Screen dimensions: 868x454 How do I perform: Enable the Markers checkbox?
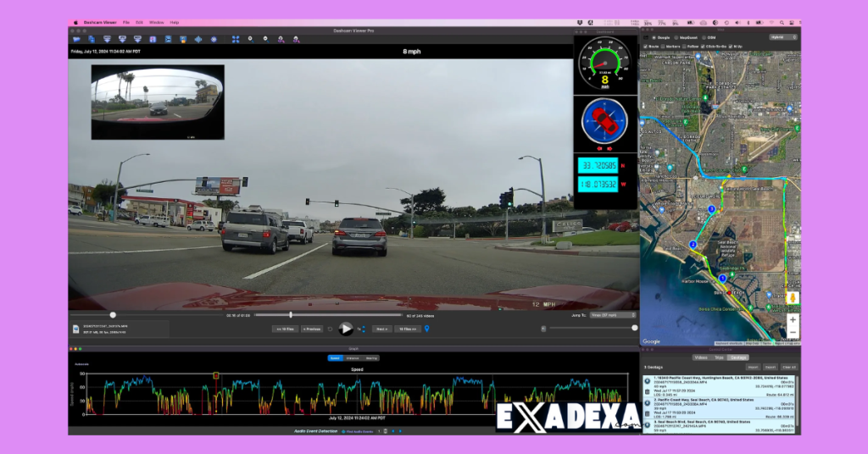click(663, 47)
